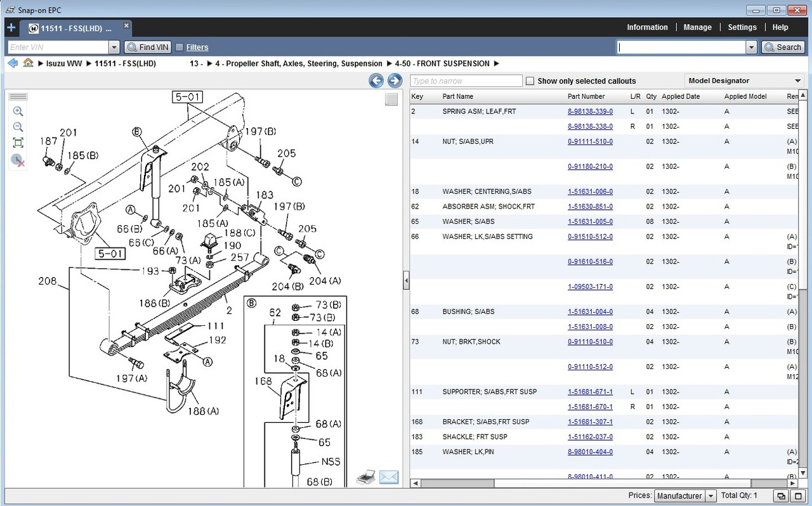
Task: Open the Settings menu
Action: 742,27
